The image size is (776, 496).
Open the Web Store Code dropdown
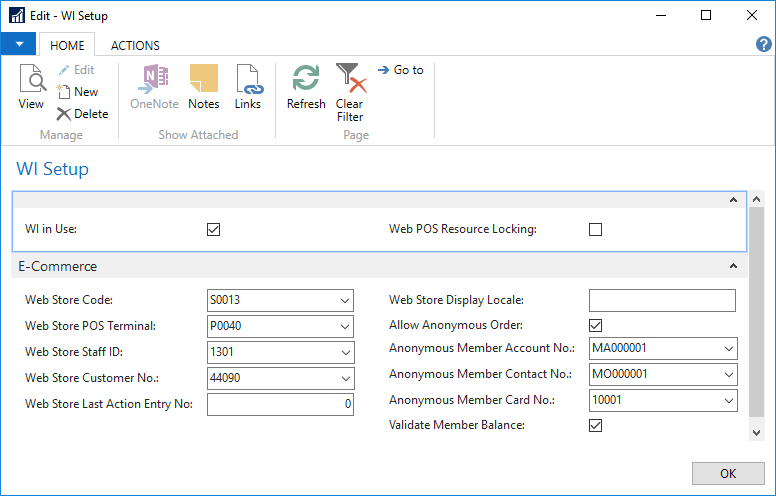coord(345,301)
